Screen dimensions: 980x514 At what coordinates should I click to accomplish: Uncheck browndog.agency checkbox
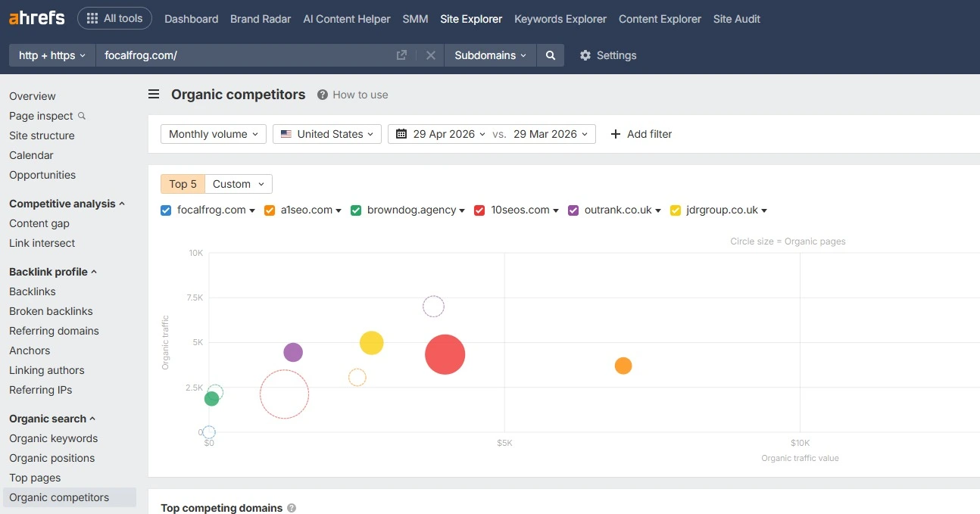point(356,210)
